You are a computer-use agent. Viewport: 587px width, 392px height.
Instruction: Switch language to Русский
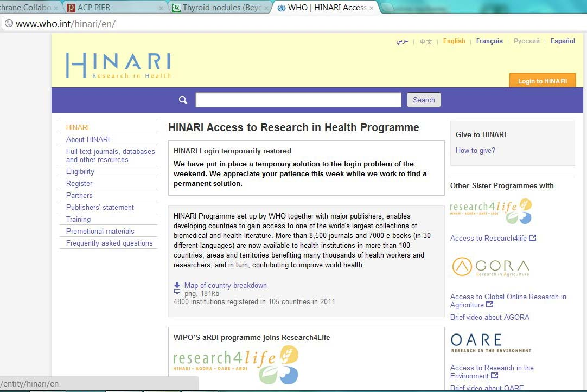pos(527,41)
